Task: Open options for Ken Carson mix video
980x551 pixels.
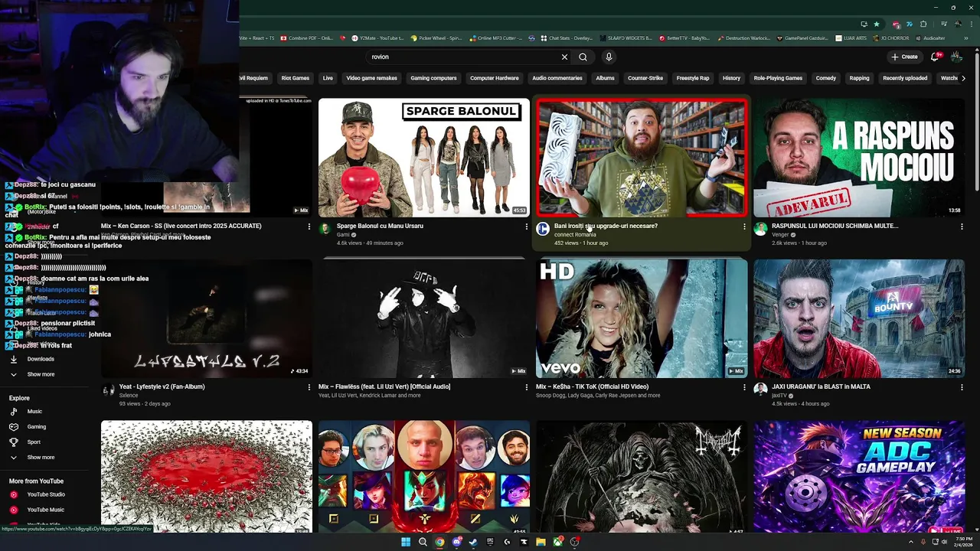Action: pyautogui.click(x=309, y=227)
